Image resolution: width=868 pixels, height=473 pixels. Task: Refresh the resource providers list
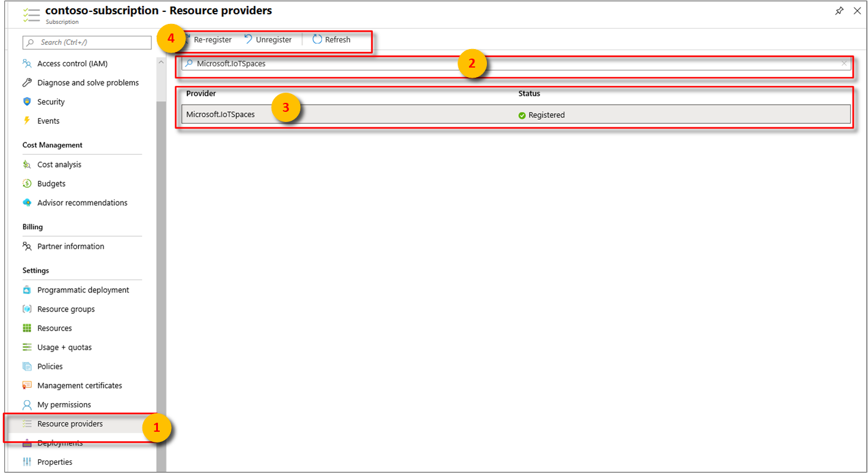[x=331, y=39]
